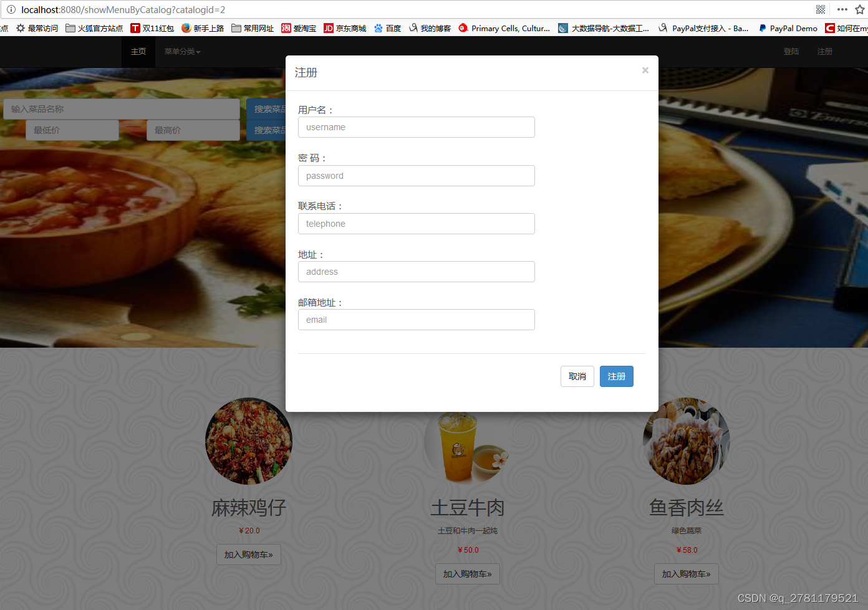This screenshot has height=610, width=868.
Task: Submit the form with the blue 注册 button
Action: 617,376
